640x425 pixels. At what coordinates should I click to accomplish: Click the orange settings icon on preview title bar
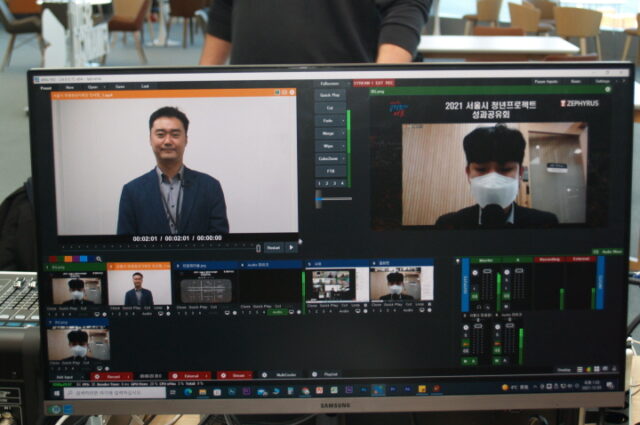291,93
